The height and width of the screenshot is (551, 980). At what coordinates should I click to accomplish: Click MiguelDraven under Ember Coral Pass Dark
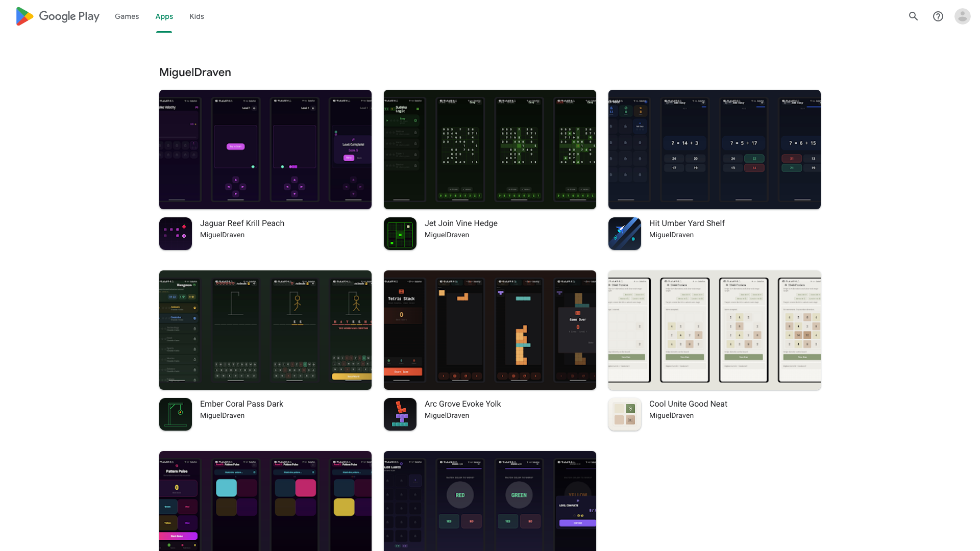click(x=222, y=415)
